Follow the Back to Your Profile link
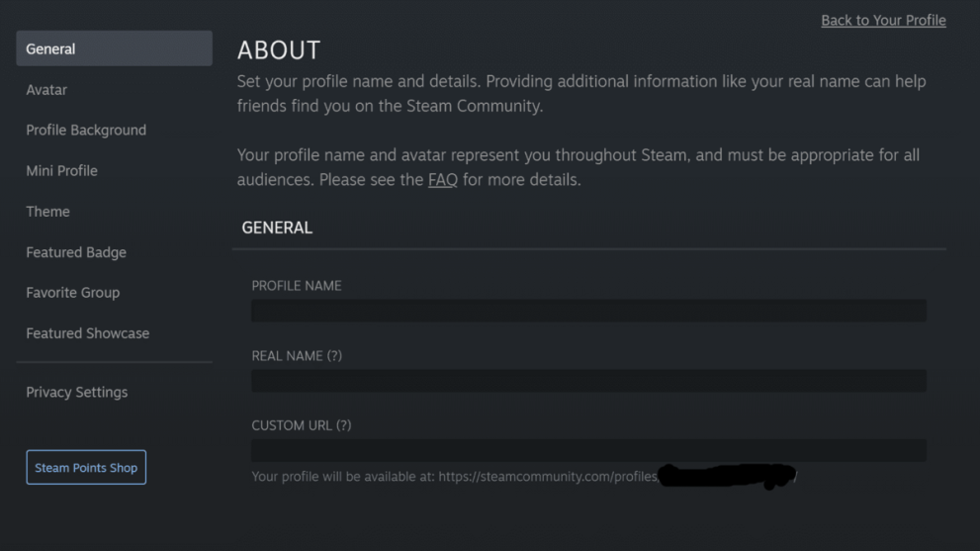The height and width of the screenshot is (551, 980). pos(883,21)
